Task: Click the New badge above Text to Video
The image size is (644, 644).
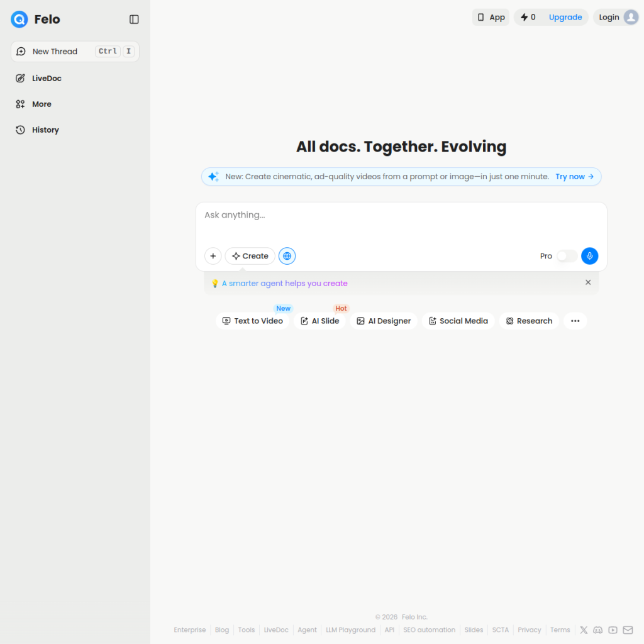Action: pos(283,308)
